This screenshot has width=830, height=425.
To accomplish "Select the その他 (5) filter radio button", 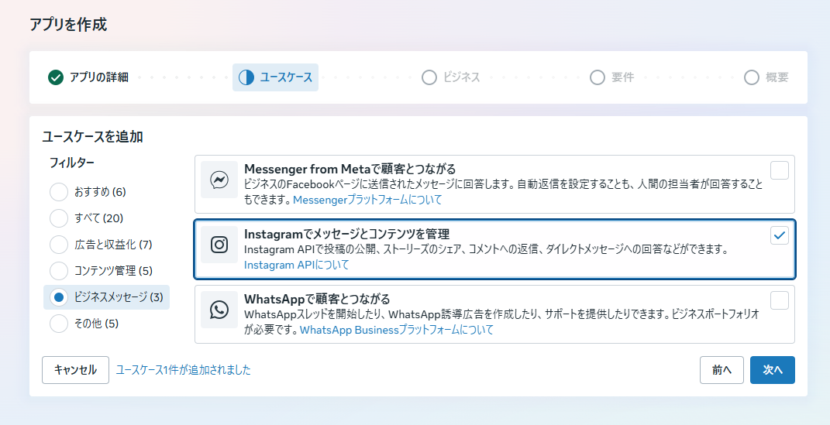I will (x=59, y=323).
